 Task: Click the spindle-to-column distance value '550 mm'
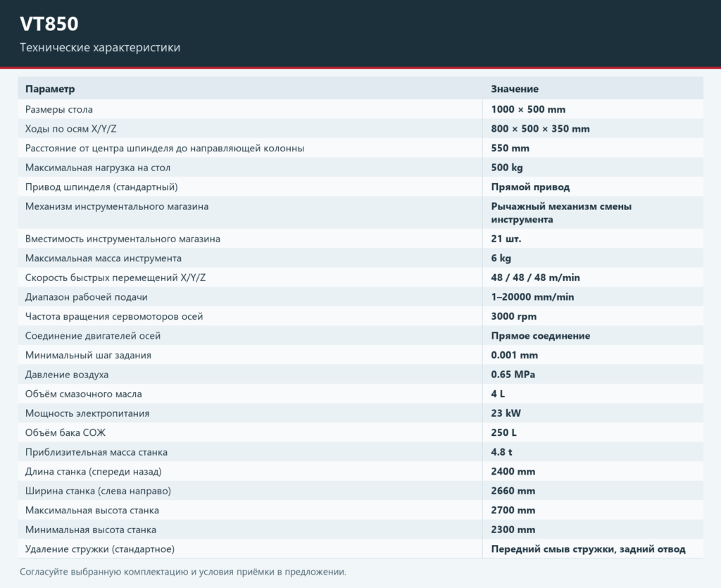pos(510,148)
